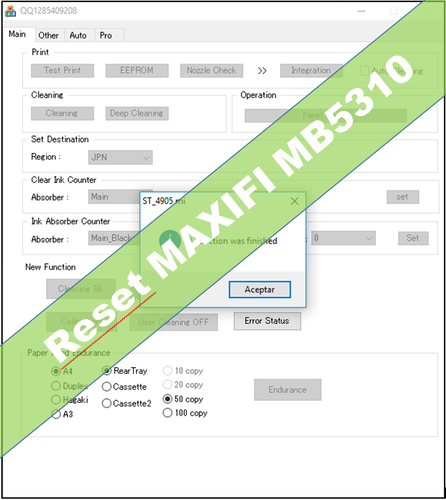
Task: Select the RearTray radio button
Action: (107, 371)
